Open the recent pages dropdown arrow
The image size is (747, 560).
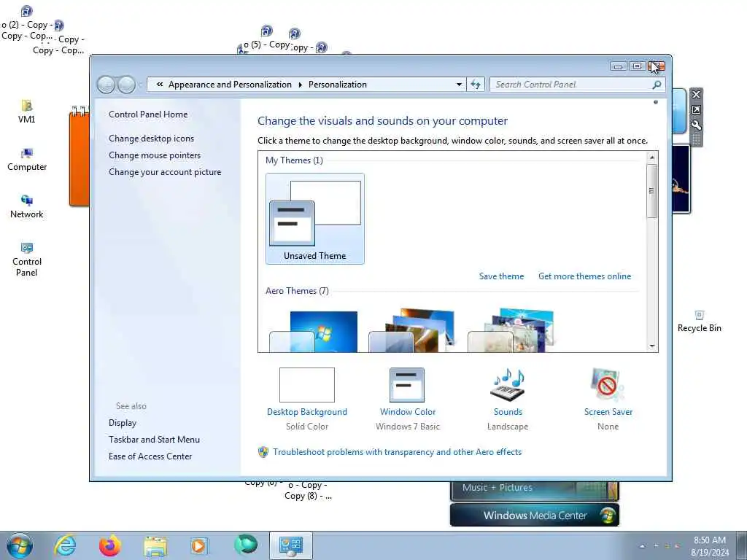140,85
